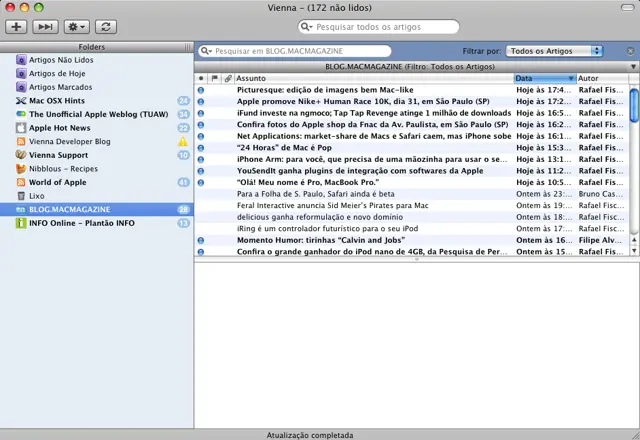Click the warning icon on Vienna Developer Blog

(183, 142)
